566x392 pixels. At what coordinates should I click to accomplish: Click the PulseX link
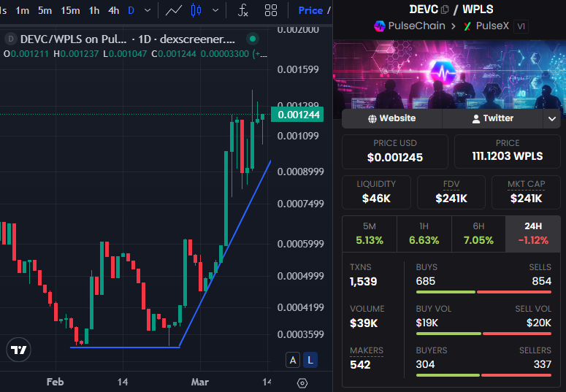tap(492, 26)
